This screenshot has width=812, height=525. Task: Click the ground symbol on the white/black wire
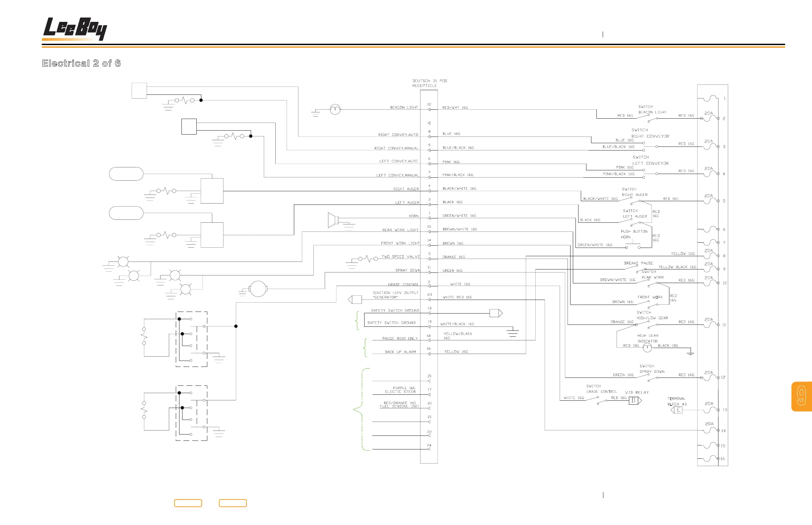tap(512, 332)
